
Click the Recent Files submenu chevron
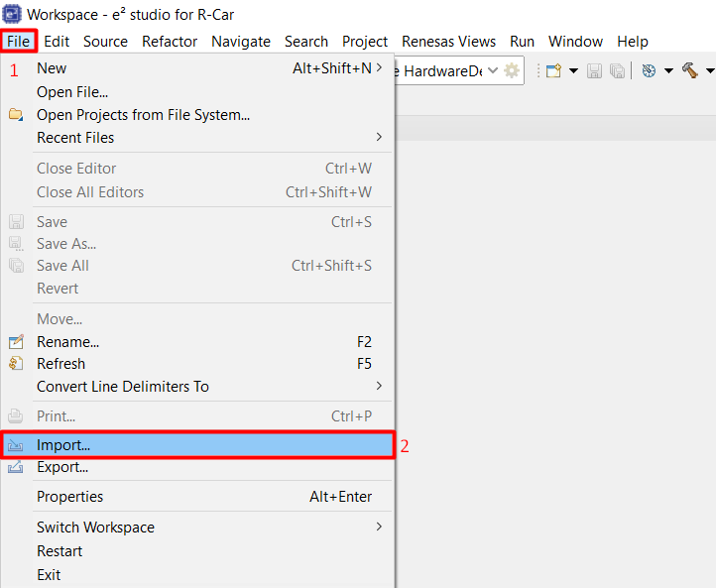pyautogui.click(x=379, y=137)
